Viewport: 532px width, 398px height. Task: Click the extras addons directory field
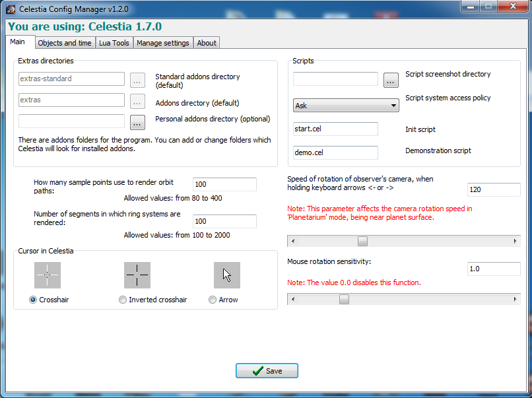[x=71, y=100]
